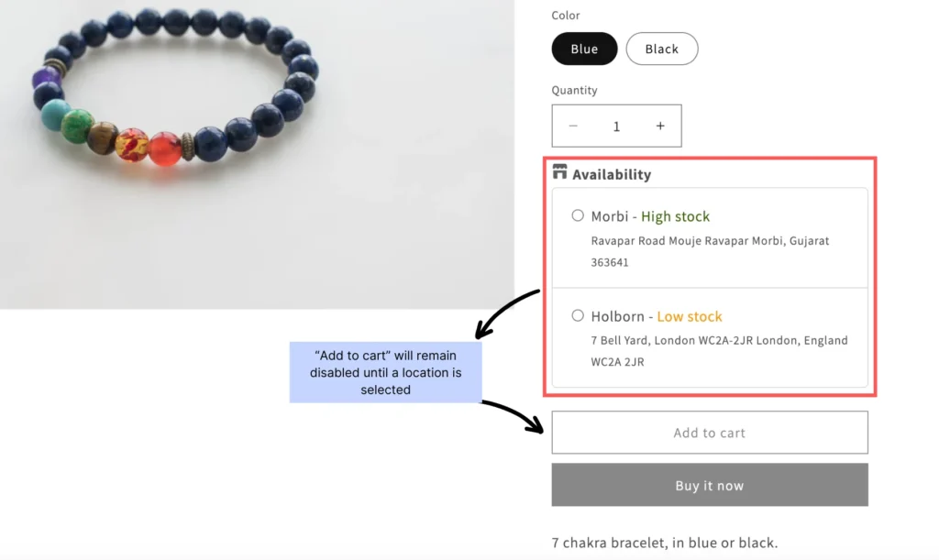The height and width of the screenshot is (560, 939).
Task: Click the "7 chakra bracelet" description text
Action: [x=664, y=543]
